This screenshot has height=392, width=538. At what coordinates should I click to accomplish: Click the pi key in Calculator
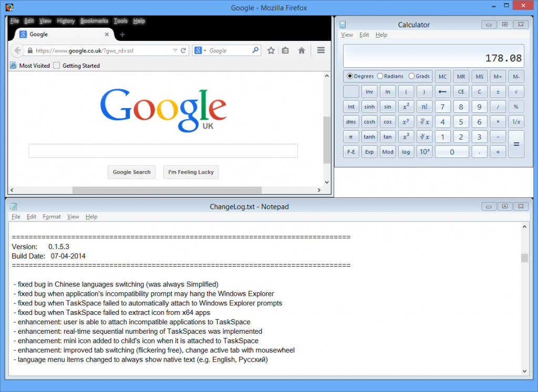tap(350, 137)
